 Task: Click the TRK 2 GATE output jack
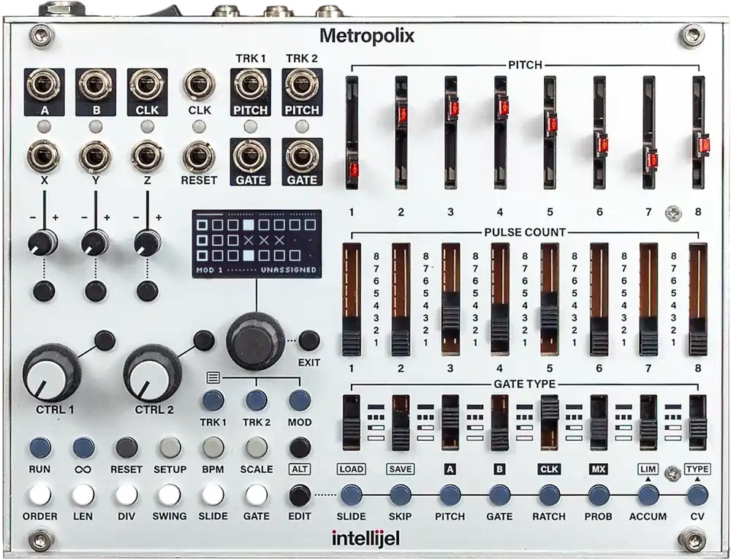(x=302, y=156)
